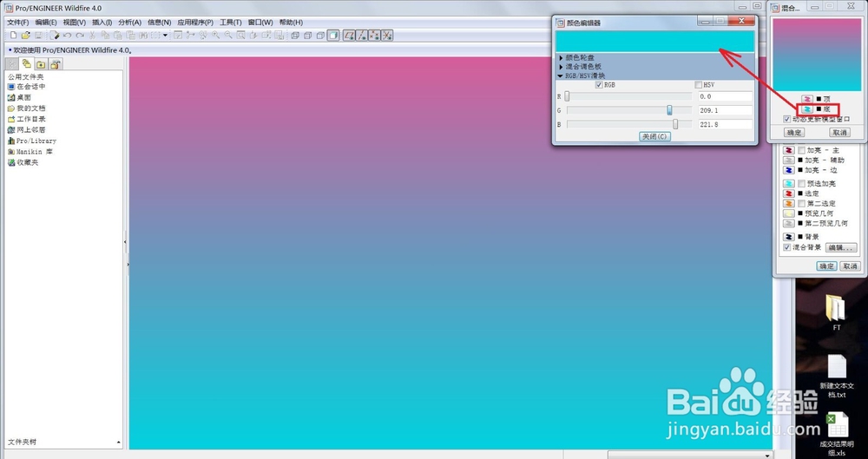Click the Zoom out magnifier icon
This screenshot has width=868, height=459.
228,35
